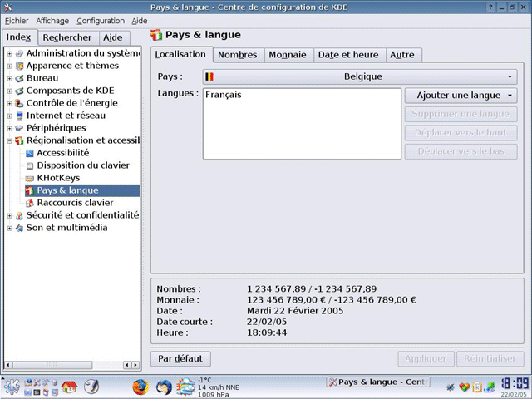
Task: Open the Fichier menu
Action: pos(17,21)
